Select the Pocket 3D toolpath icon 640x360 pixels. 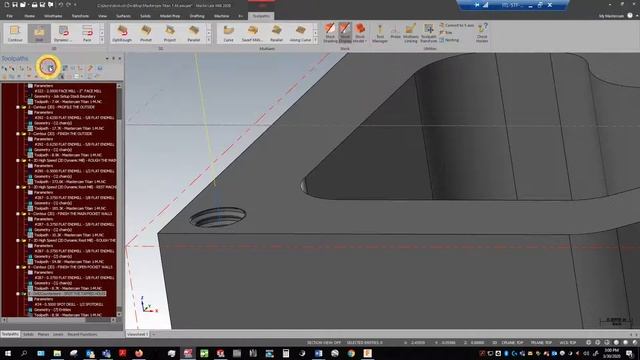(146, 33)
